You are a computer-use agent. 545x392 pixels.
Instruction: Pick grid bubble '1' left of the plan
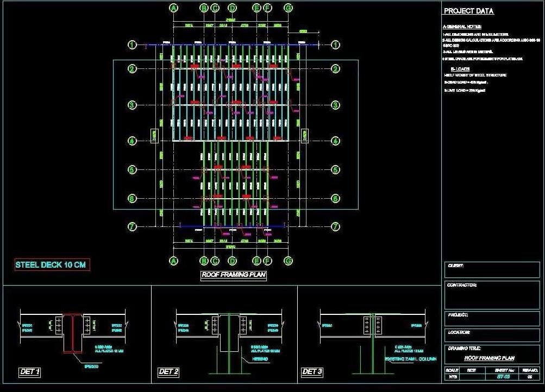point(132,45)
